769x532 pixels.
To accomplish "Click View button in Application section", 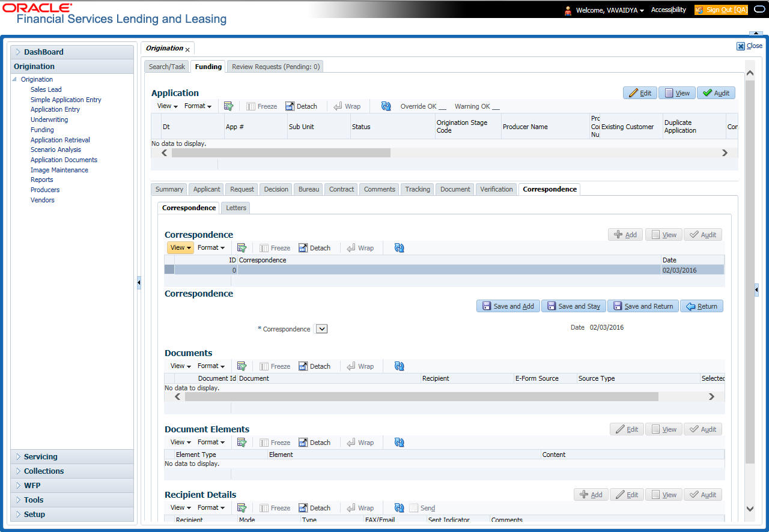I will tap(677, 93).
